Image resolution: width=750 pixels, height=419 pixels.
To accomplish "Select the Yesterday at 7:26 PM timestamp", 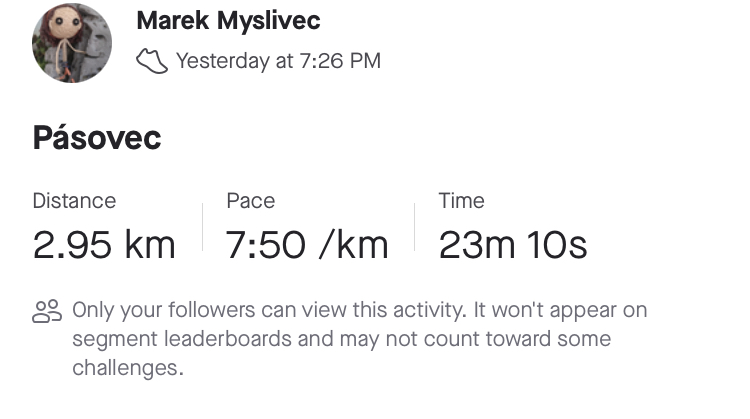I will coord(278,61).
